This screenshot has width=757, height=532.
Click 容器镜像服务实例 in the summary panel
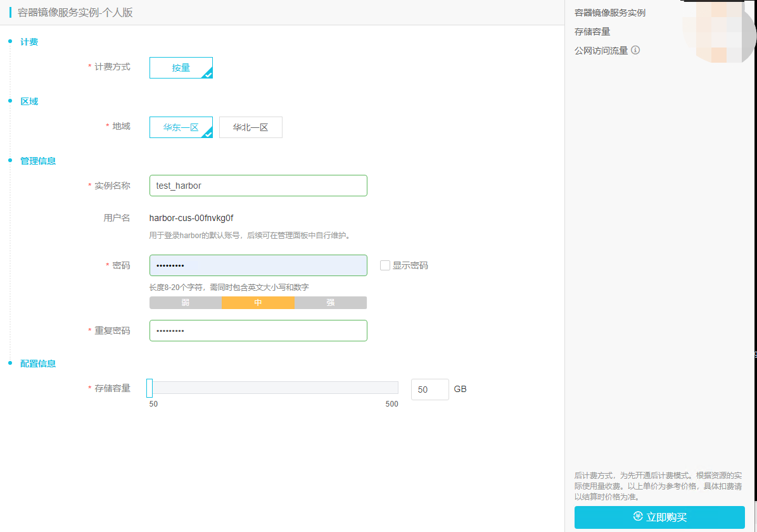point(610,13)
